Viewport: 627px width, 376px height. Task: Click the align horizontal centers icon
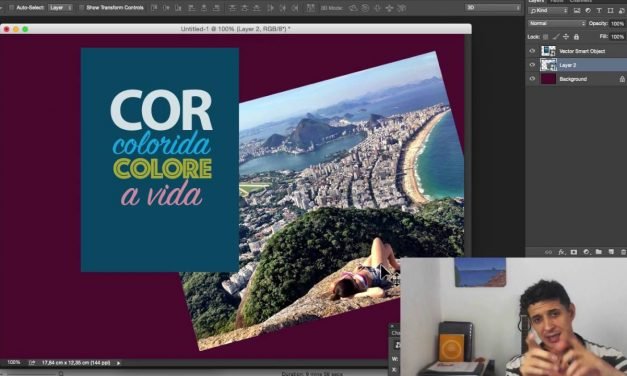pos(204,8)
